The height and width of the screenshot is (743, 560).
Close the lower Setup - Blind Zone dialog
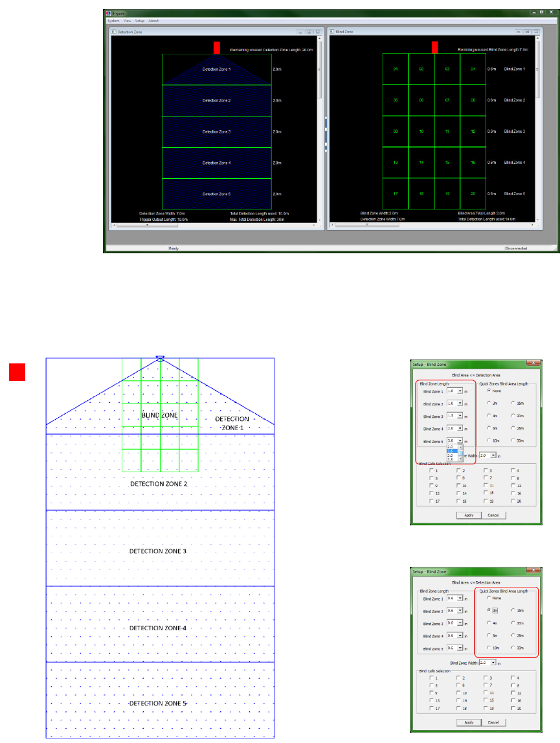pyautogui.click(x=533, y=571)
